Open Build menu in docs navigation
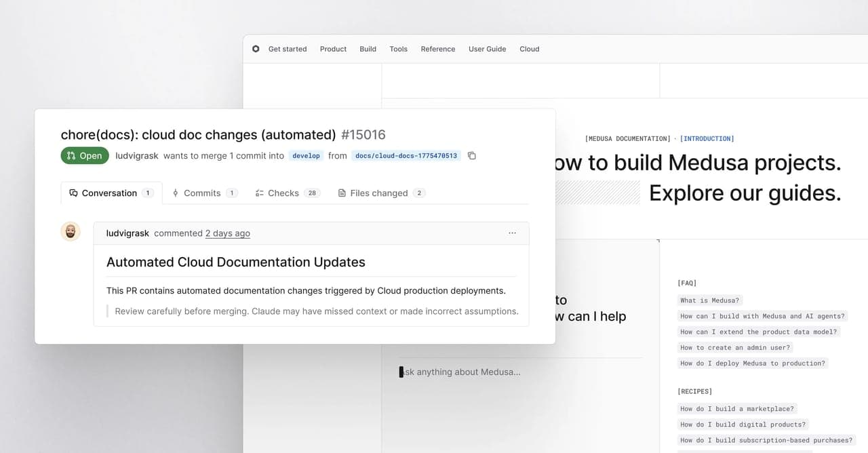 click(368, 49)
